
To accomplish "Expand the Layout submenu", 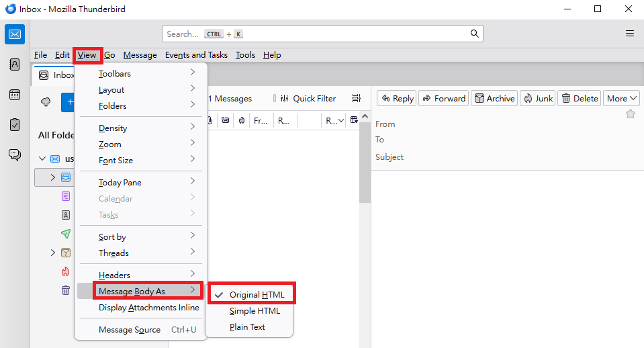I will 140,89.
